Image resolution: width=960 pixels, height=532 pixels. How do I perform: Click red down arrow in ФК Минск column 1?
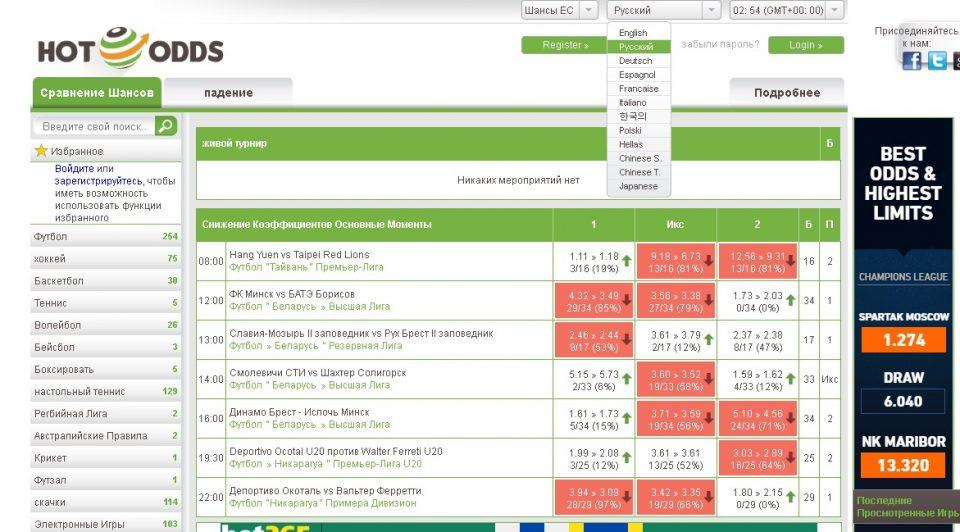627,301
